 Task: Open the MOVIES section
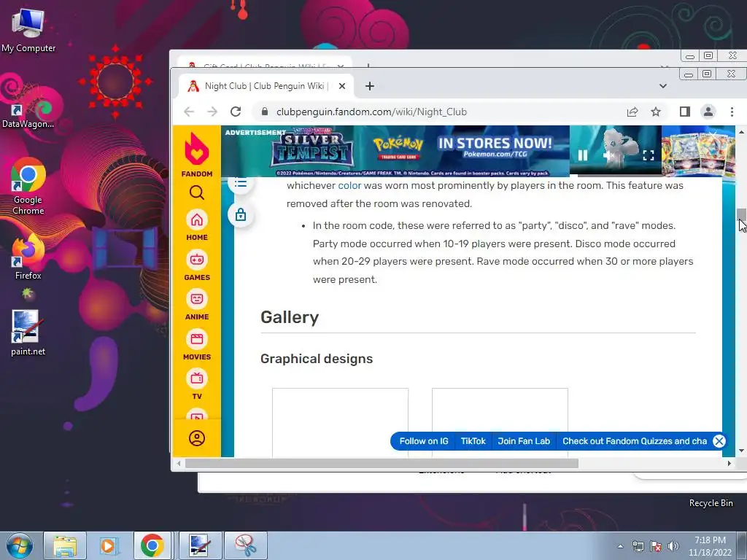tap(197, 345)
